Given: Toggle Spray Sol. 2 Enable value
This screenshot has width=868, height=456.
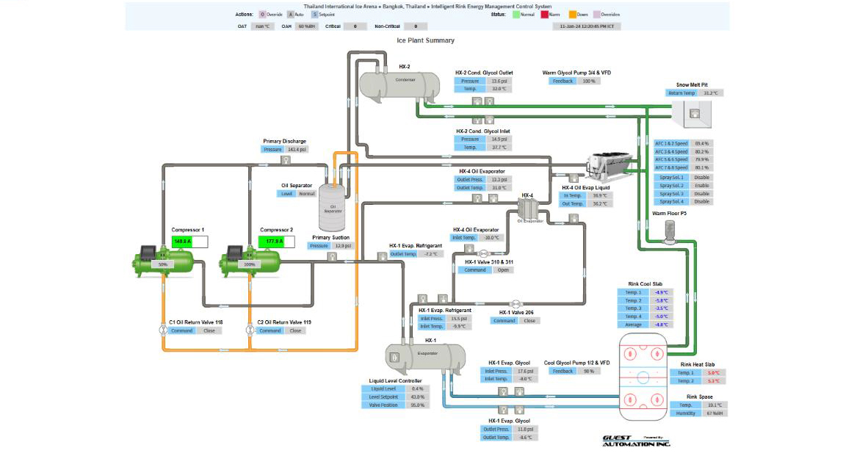Looking at the screenshot, I should point(701,185).
